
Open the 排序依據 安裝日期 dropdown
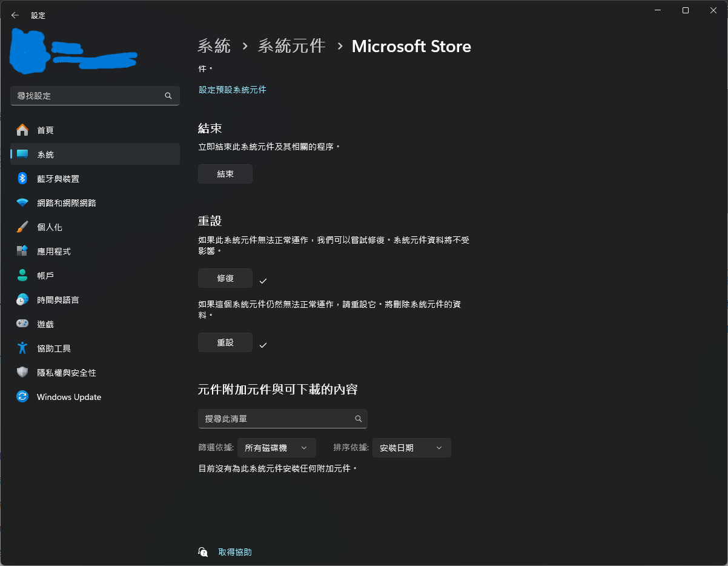click(412, 448)
